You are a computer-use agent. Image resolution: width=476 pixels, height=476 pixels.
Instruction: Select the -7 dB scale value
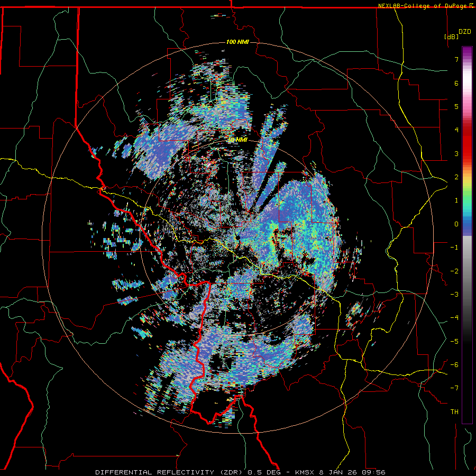(454, 388)
